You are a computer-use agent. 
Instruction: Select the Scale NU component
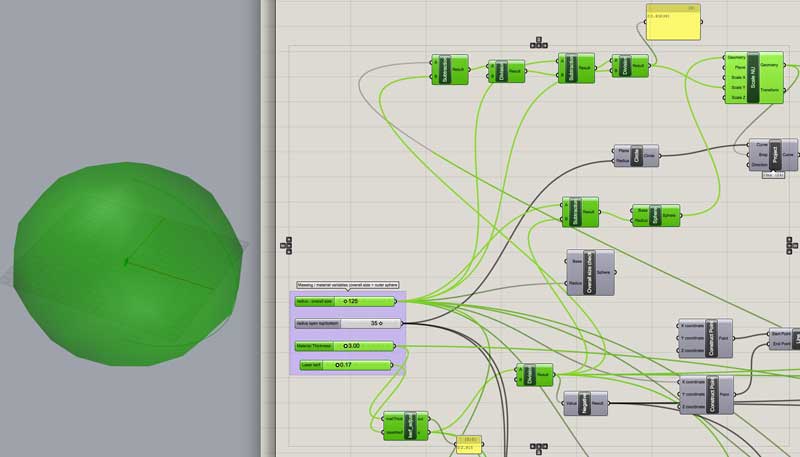point(754,78)
